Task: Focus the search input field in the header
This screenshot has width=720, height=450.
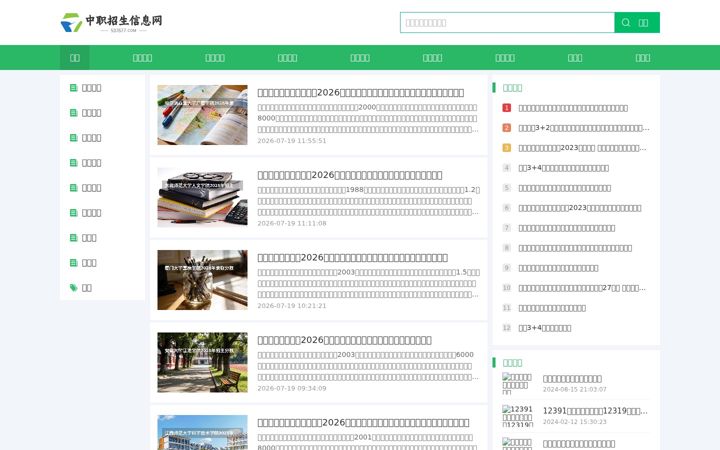Action: 507,22
